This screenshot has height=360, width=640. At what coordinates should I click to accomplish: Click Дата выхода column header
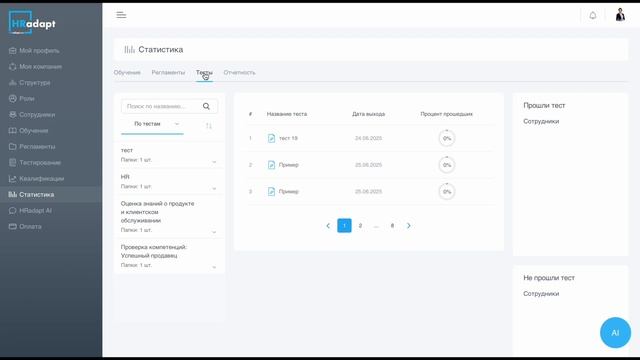pyautogui.click(x=368, y=114)
